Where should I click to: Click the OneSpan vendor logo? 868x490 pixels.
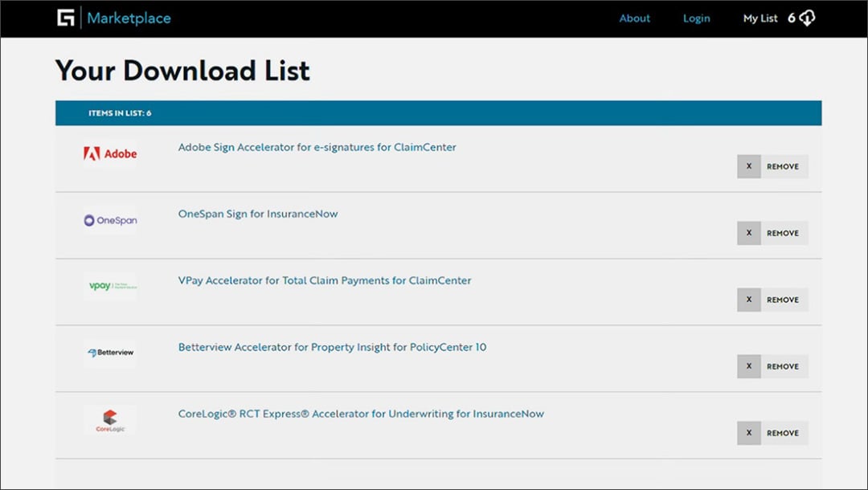coord(110,219)
